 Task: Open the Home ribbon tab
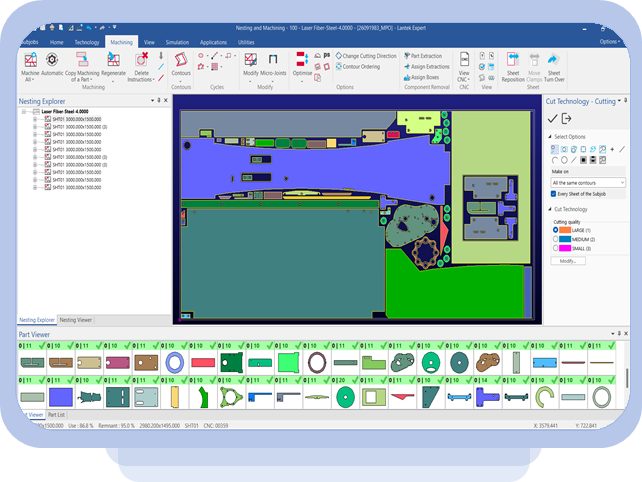point(57,42)
